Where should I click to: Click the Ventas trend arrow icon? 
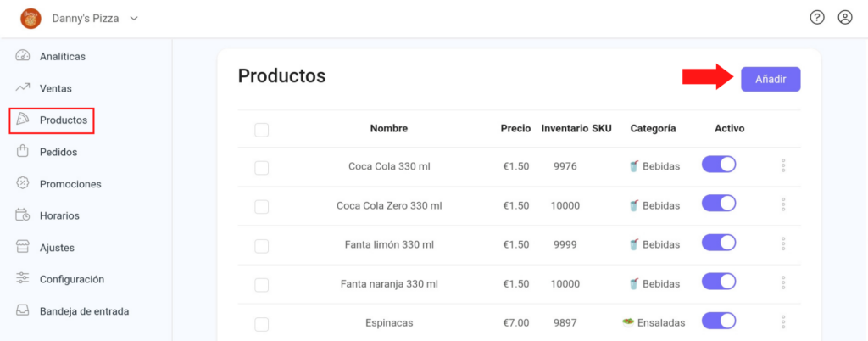click(22, 88)
